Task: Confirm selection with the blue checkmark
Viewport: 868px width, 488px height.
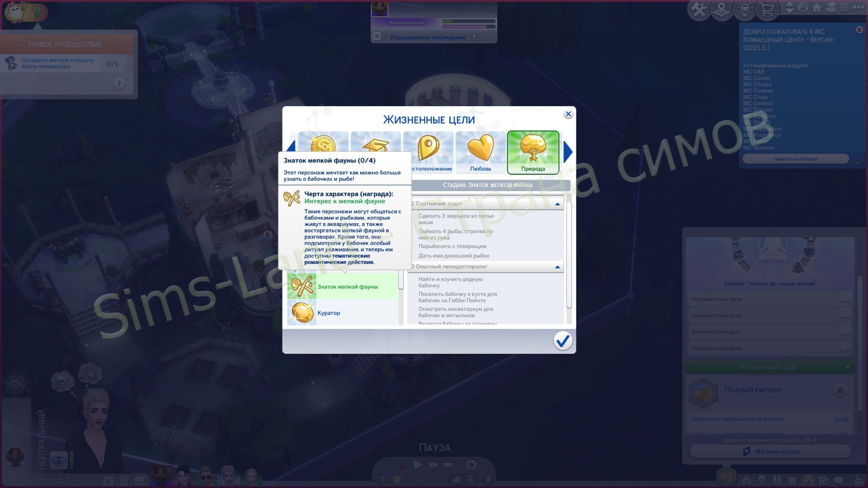Action: [x=562, y=341]
